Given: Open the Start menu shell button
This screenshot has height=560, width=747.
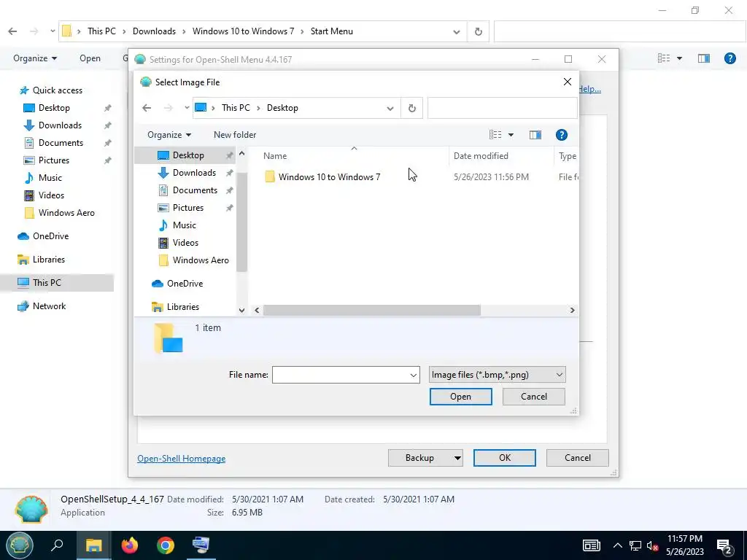Looking at the screenshot, I should (x=19, y=545).
